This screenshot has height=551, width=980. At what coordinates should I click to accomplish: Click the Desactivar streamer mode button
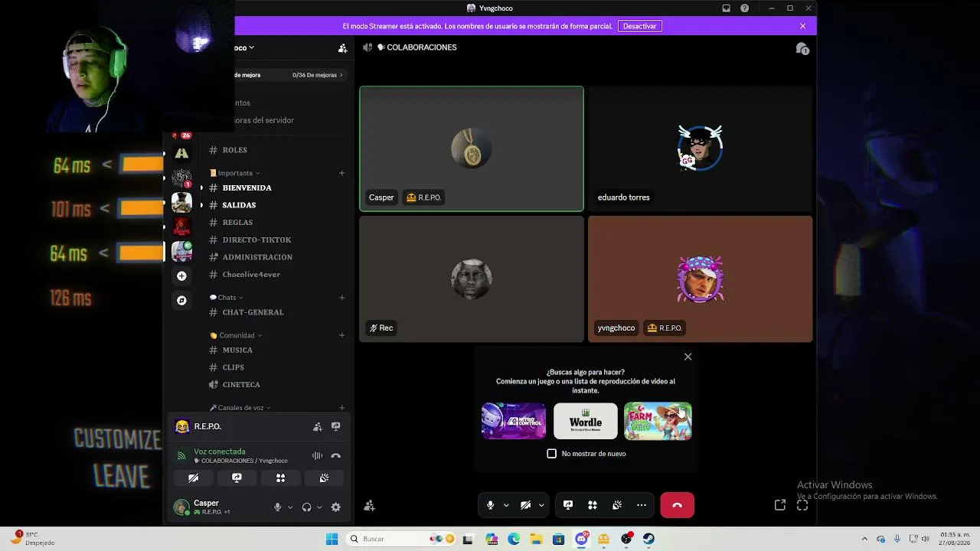point(639,26)
